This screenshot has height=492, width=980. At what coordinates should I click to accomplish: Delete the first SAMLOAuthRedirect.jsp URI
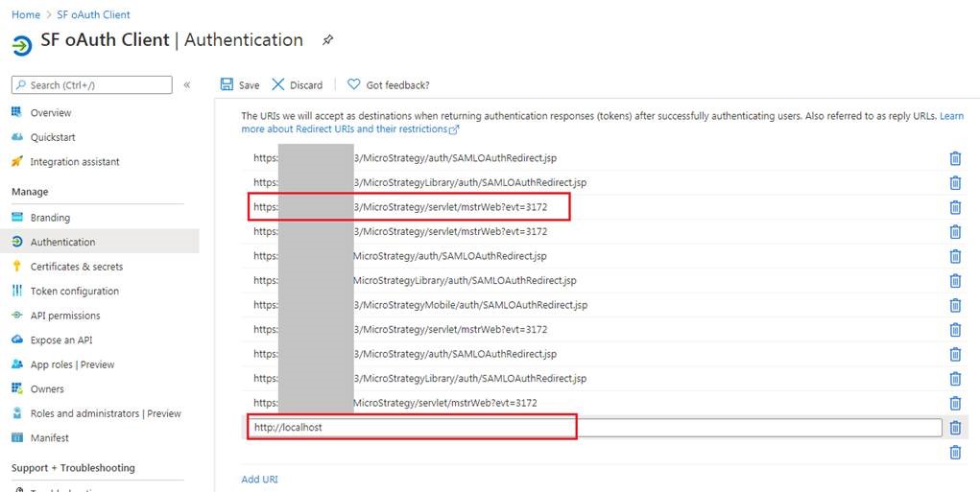(x=955, y=158)
